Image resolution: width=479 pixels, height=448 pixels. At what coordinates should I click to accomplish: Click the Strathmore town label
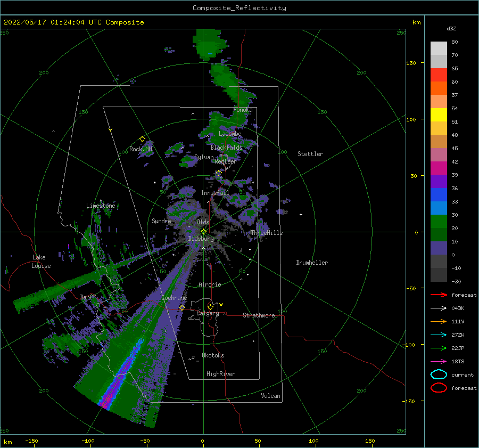[259, 315]
